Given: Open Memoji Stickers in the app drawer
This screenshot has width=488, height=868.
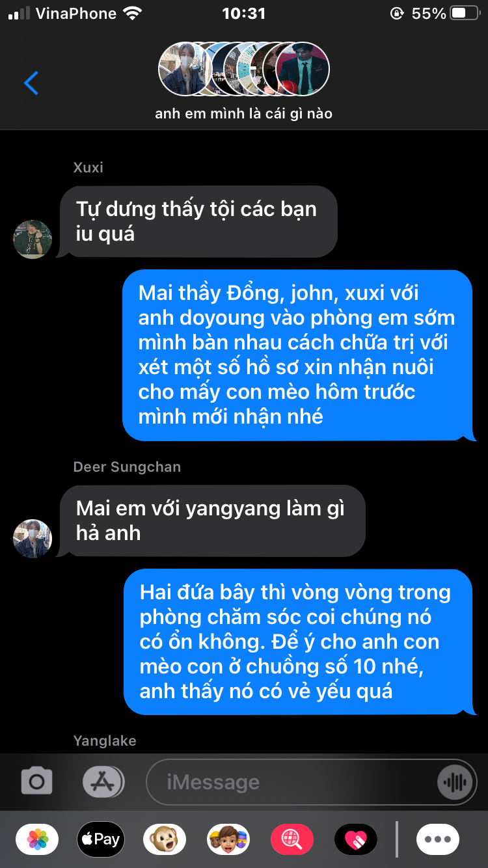Looking at the screenshot, I should tap(228, 839).
